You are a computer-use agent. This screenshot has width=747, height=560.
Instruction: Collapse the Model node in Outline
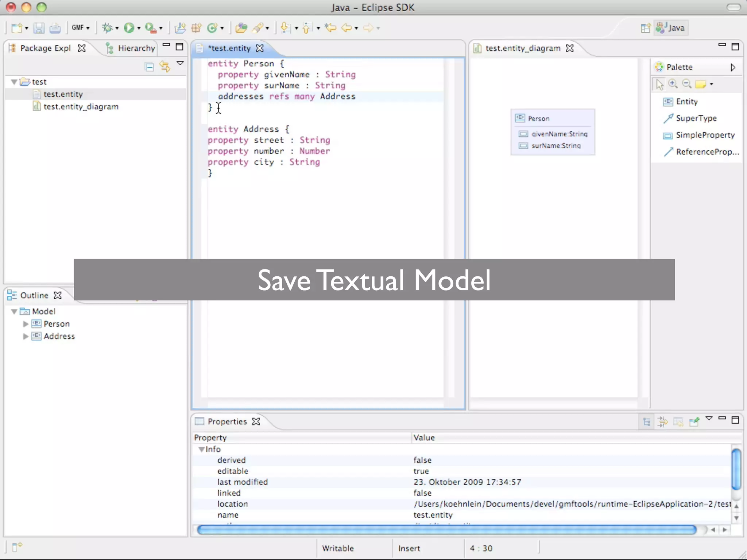14,311
